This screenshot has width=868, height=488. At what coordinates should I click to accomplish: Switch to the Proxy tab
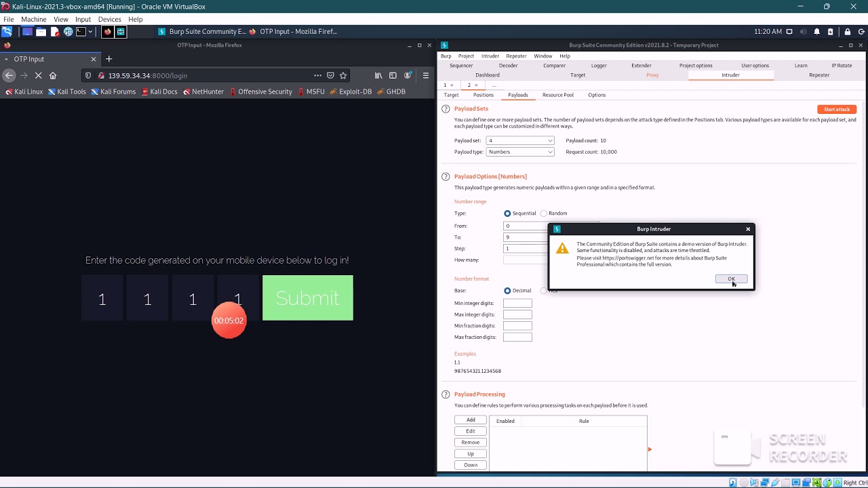coord(652,75)
